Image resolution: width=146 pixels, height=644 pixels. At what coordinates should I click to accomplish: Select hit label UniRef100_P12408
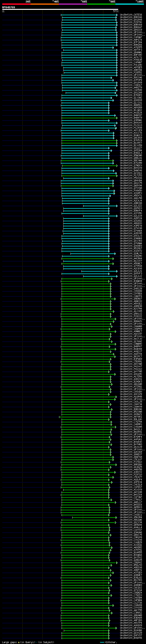click(131, 128)
